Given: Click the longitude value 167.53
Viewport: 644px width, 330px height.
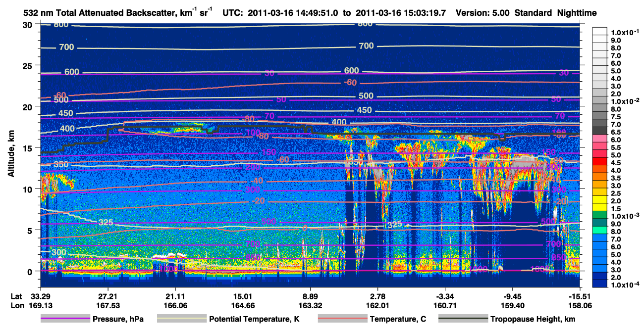Looking at the screenshot, I should tap(107, 305).
